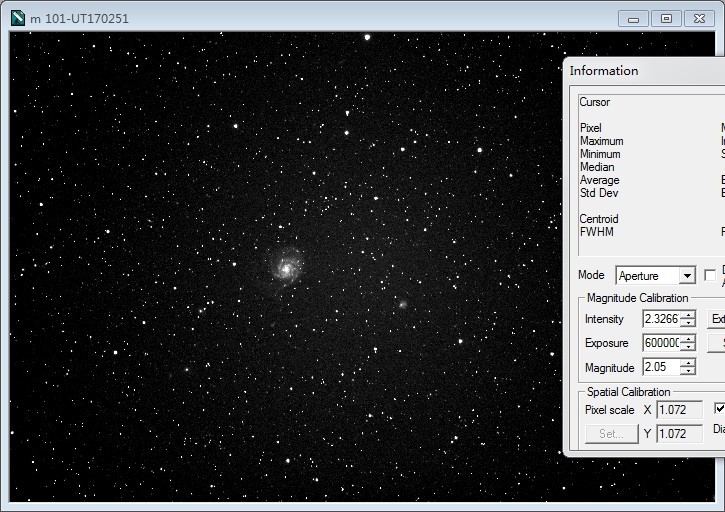The height and width of the screenshot is (512, 725).
Task: Click the M101 spiral galaxy core
Action: pos(285,267)
